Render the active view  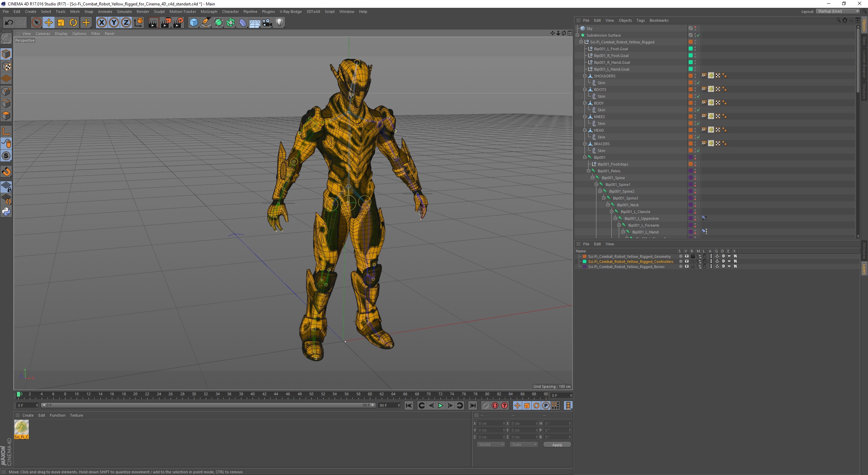[153, 23]
